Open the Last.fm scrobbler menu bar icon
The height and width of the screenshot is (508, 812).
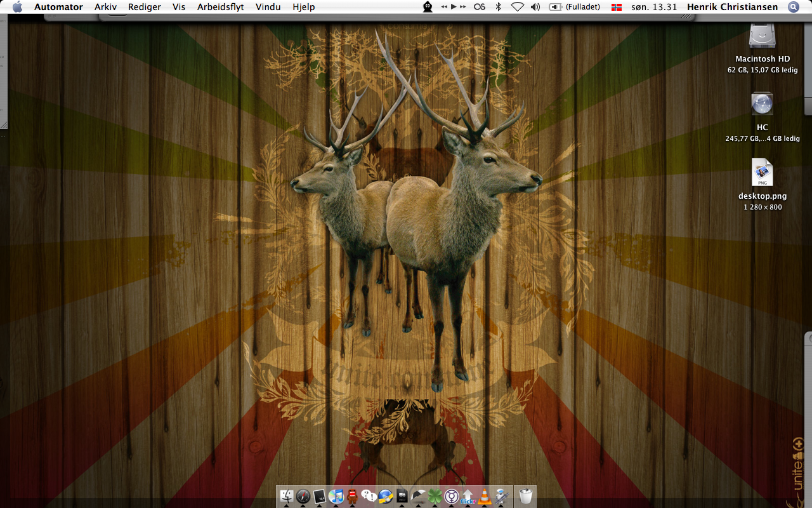[x=480, y=7]
